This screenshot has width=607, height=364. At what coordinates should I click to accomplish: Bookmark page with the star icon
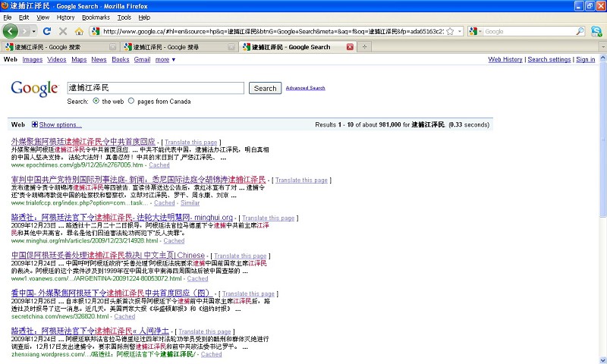click(x=450, y=31)
